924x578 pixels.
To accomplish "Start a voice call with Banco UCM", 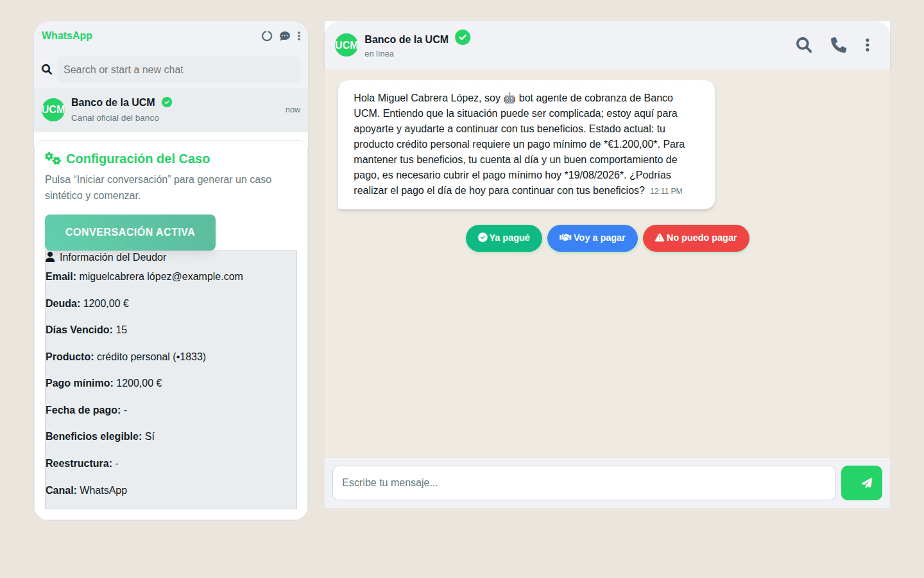I will [838, 45].
